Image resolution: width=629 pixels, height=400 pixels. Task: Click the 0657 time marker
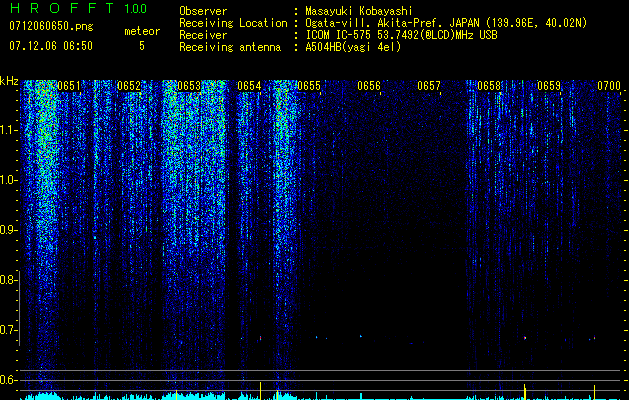pyautogui.click(x=429, y=86)
